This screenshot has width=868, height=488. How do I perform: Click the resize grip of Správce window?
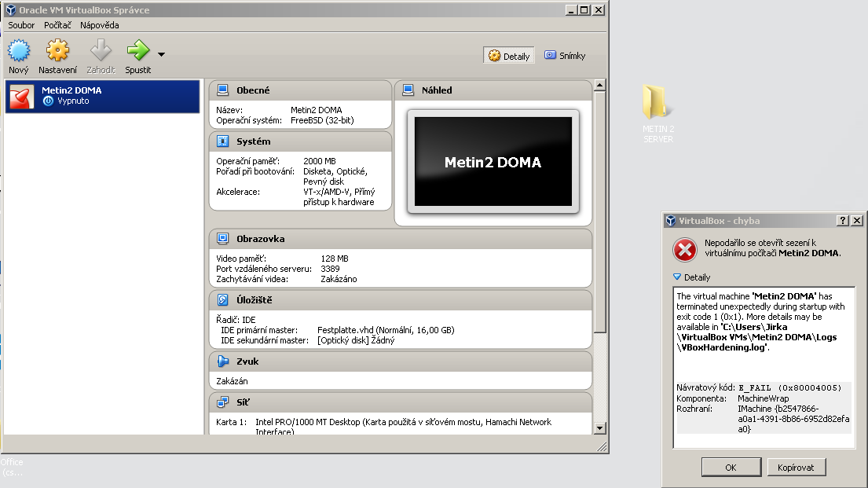[602, 447]
